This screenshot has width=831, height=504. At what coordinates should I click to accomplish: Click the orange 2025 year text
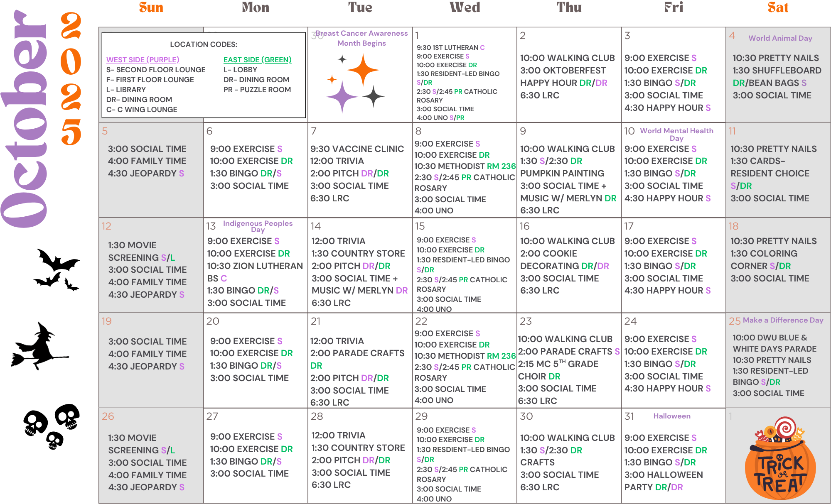[x=71, y=79]
